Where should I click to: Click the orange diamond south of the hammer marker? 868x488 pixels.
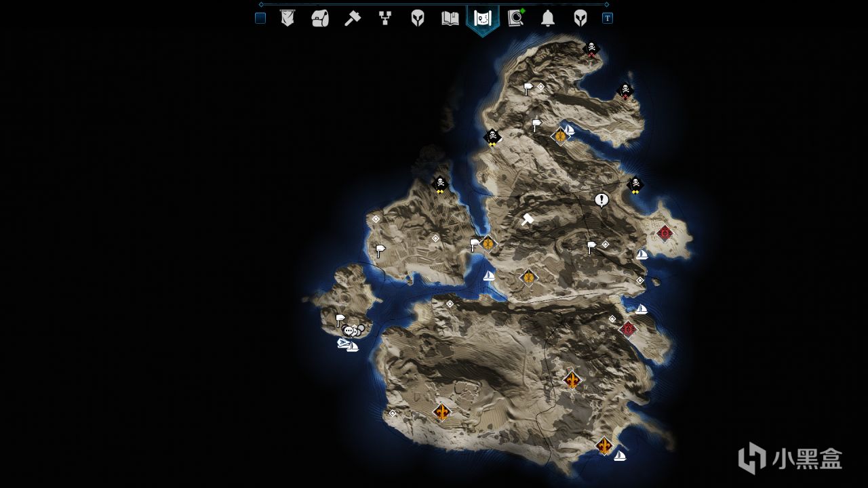point(528,277)
